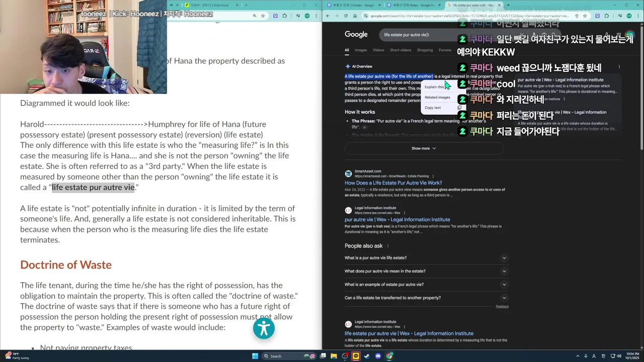The height and width of the screenshot is (362, 644).
Task: Choose 'Copy text' in the context popup
Action: point(433,108)
